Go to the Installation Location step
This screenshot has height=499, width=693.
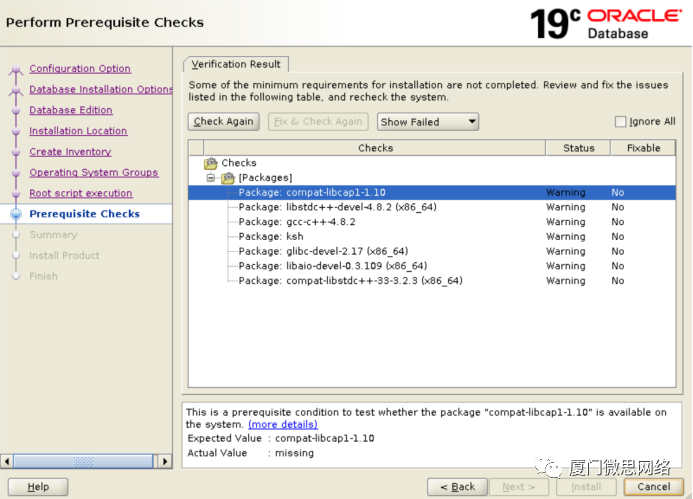click(x=78, y=131)
